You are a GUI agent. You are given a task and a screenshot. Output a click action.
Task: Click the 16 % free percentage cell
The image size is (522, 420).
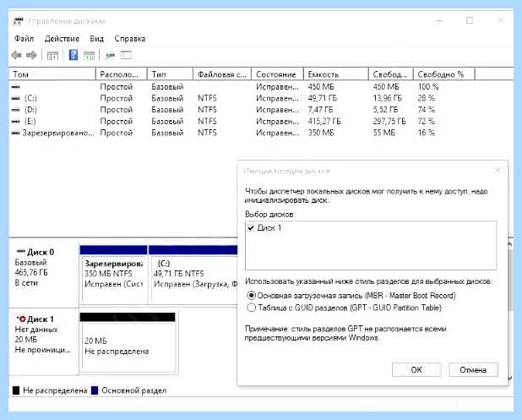pyautogui.click(x=427, y=134)
